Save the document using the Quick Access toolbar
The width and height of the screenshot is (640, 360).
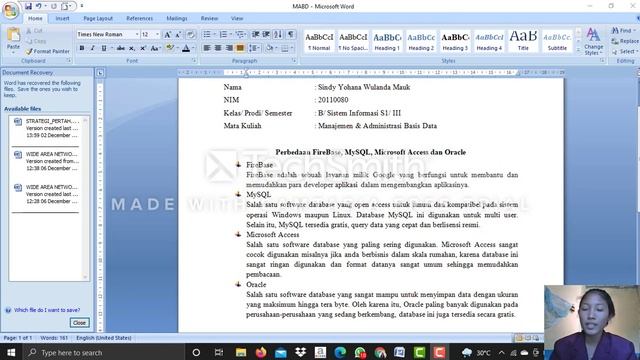click(28, 6)
